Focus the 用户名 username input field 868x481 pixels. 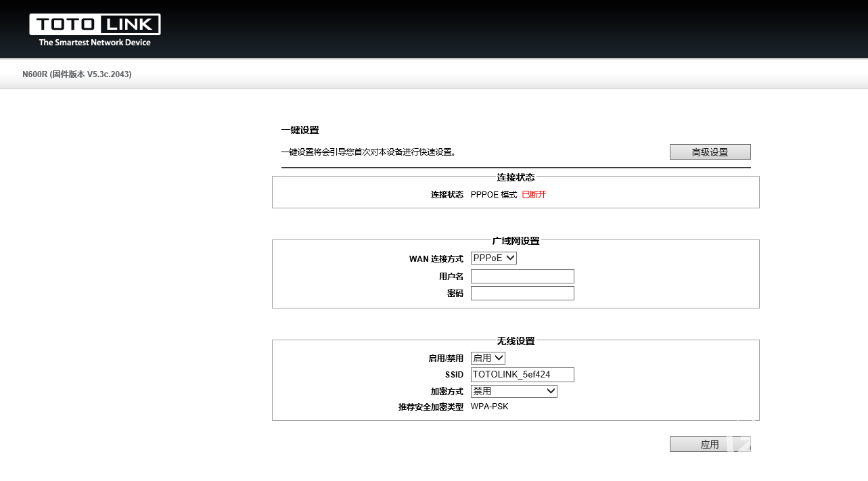click(x=522, y=276)
